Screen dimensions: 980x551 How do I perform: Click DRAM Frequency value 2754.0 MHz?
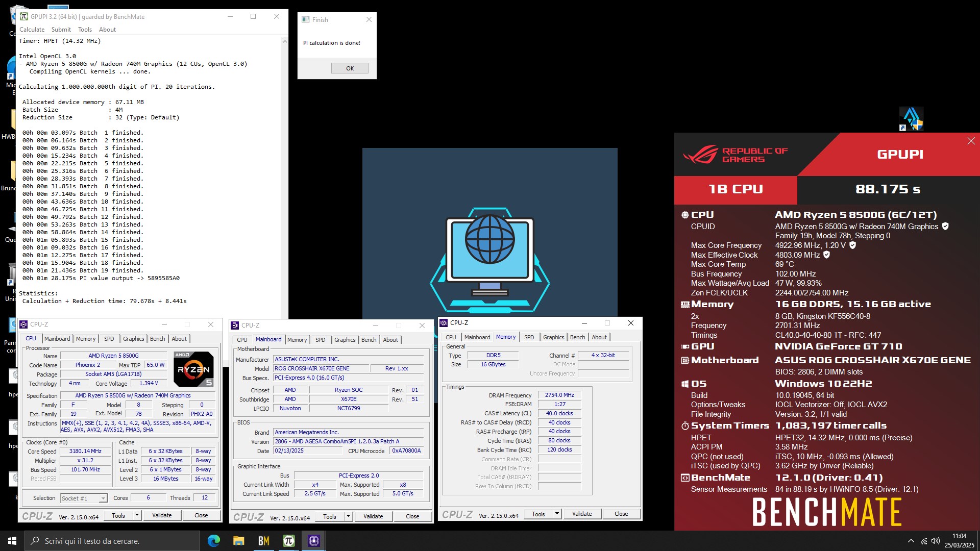coord(559,395)
